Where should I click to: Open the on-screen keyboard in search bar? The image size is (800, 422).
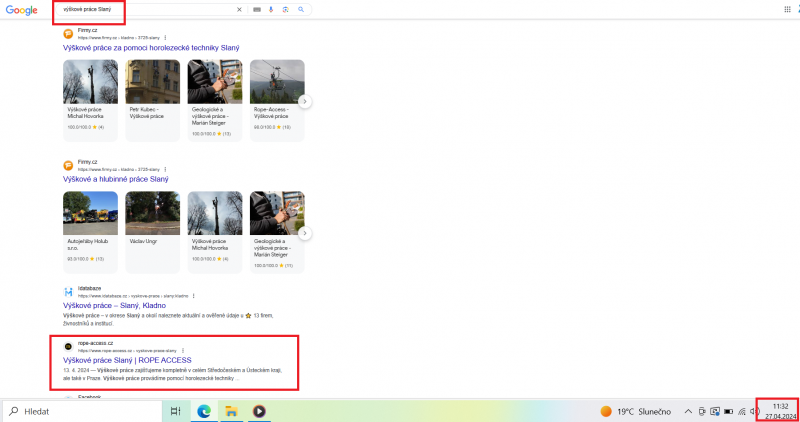point(257,10)
